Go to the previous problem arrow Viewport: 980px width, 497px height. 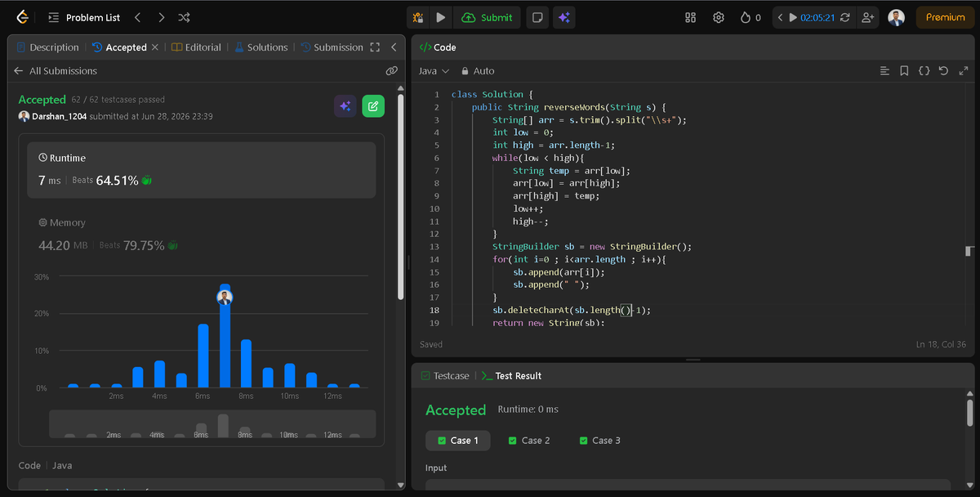tap(137, 17)
